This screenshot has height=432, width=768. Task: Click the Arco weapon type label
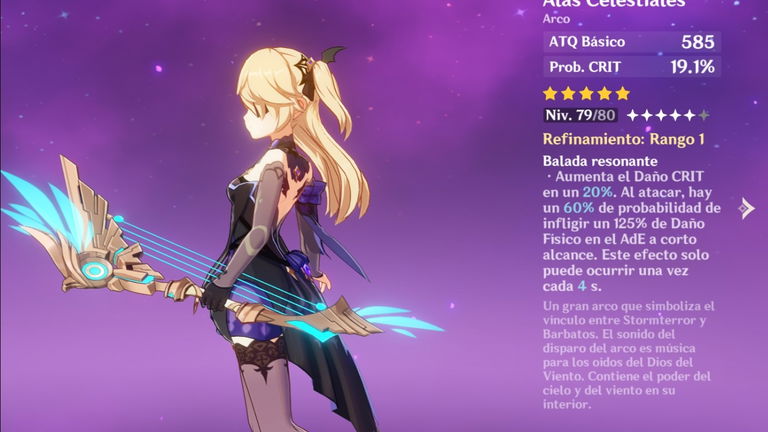[556, 19]
